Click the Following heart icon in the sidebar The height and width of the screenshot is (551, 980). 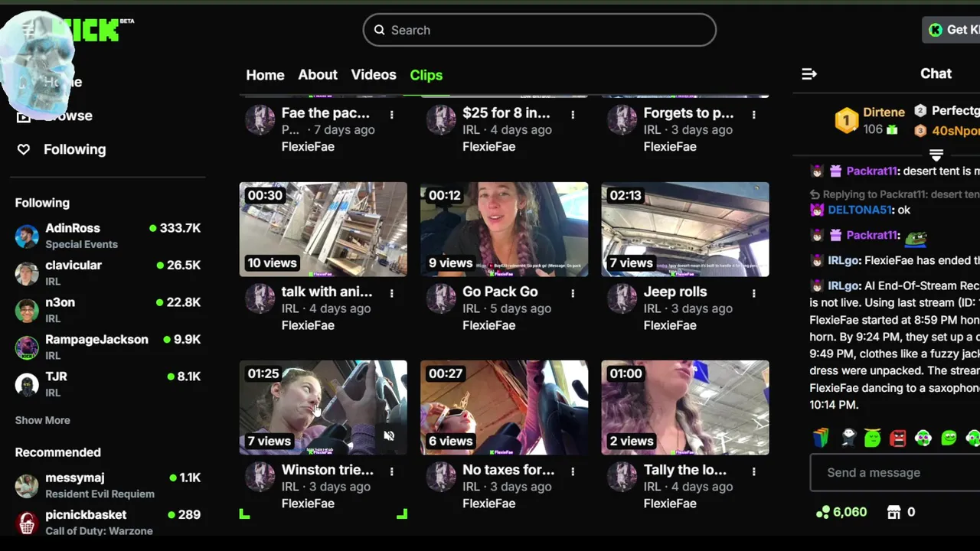point(24,149)
